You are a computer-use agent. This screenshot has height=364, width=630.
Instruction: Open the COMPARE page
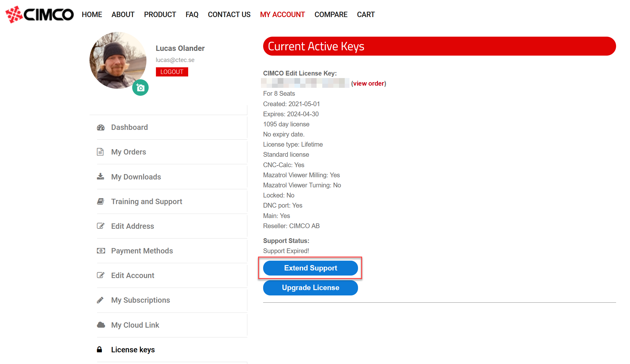pyautogui.click(x=331, y=15)
